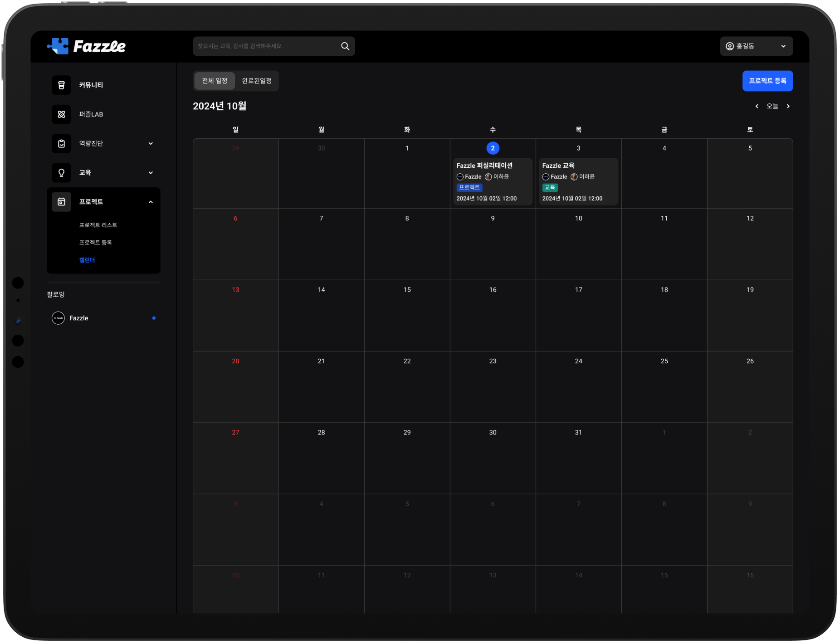Click Fazzle in the 팔로잉 list
The height and width of the screenshot is (644, 840).
pos(79,318)
